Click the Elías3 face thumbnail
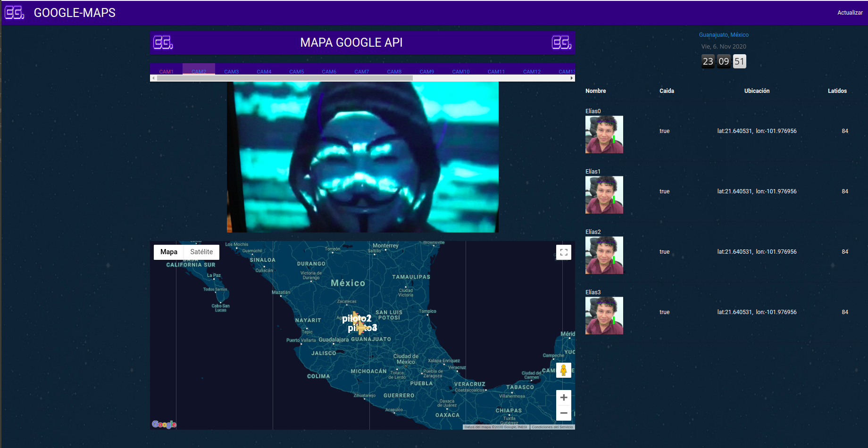Screen dimensions: 868x448 point(604,315)
